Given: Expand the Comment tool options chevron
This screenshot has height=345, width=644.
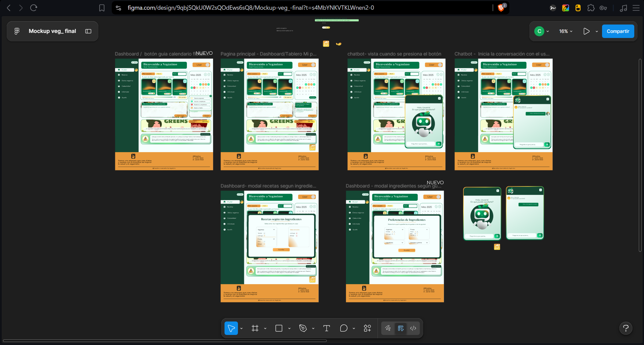Looking at the screenshot, I should (x=354, y=328).
